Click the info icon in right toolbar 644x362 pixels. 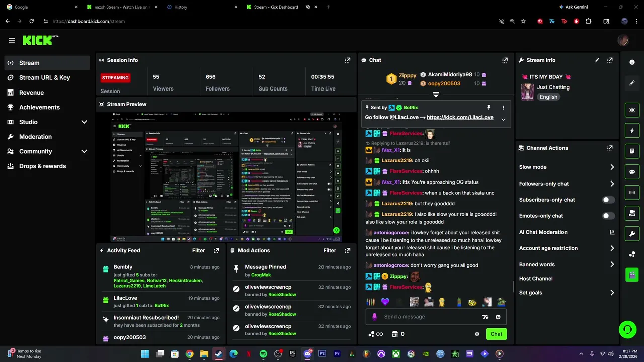tap(632, 62)
